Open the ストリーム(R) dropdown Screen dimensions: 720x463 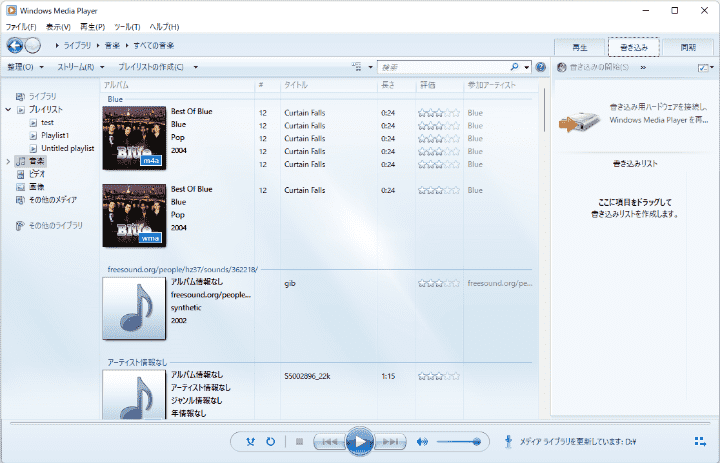click(80, 67)
